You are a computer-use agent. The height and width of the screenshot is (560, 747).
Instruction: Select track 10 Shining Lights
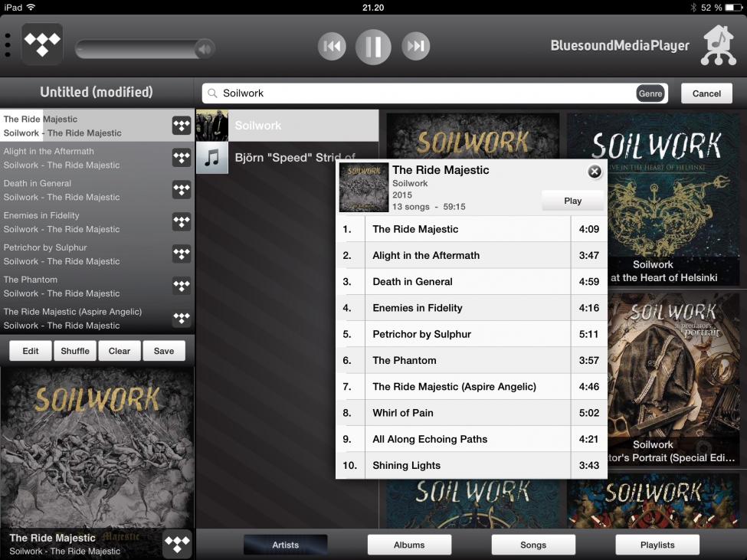pyautogui.click(x=472, y=465)
